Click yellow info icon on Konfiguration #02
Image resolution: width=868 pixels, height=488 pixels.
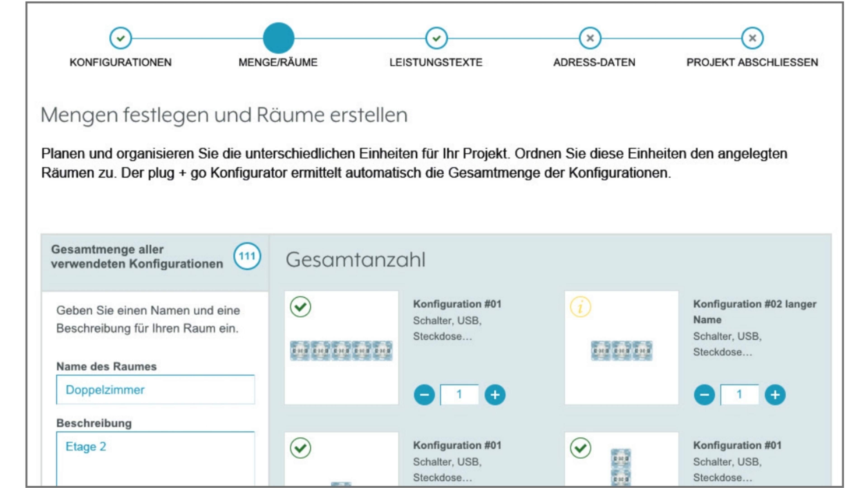click(580, 307)
